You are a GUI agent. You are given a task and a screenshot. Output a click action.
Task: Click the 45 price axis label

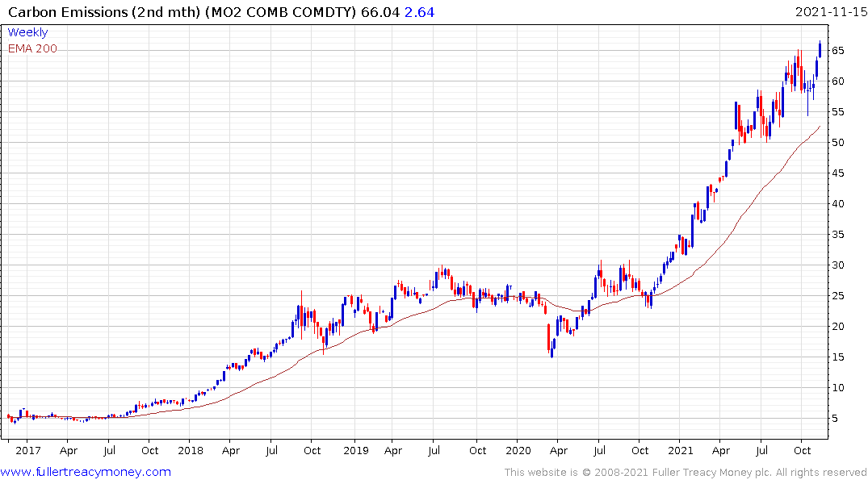click(837, 173)
